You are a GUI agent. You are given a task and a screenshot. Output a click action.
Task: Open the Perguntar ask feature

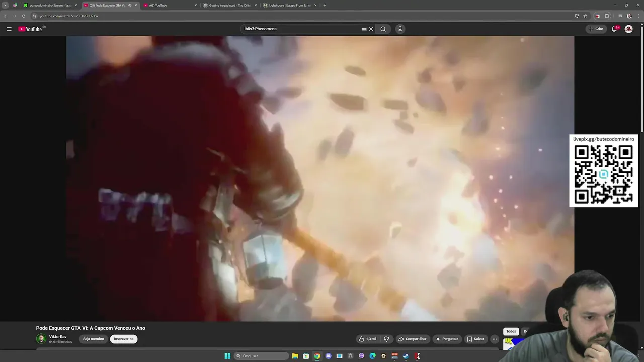coord(447,339)
